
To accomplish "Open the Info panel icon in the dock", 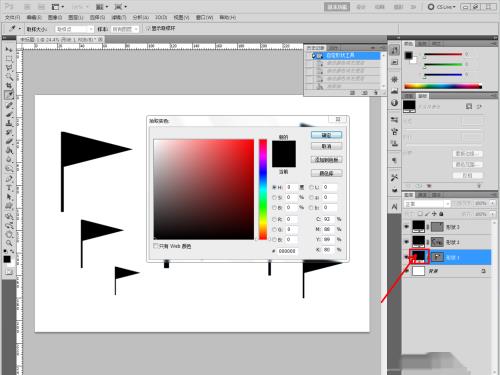I will pos(395,103).
